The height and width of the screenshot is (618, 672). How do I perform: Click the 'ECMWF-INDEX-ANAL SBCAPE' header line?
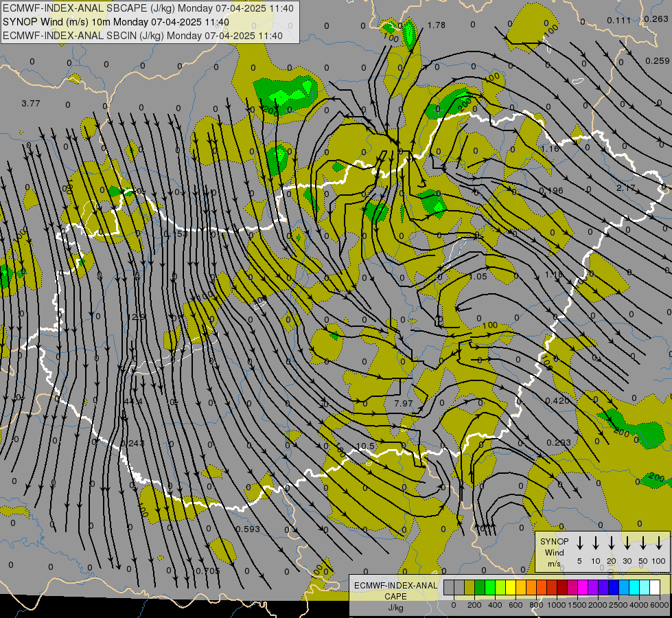148,8
